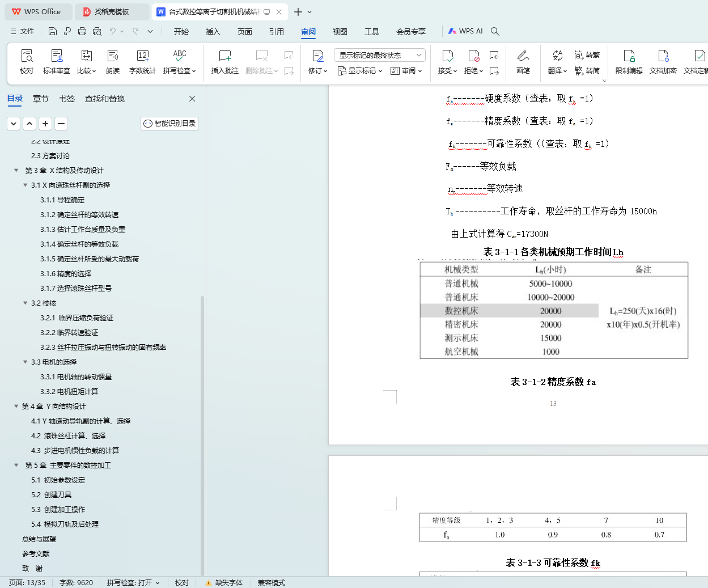This screenshot has width=708, height=588.
Task: Open a new tab with plus button
Action: (298, 11)
